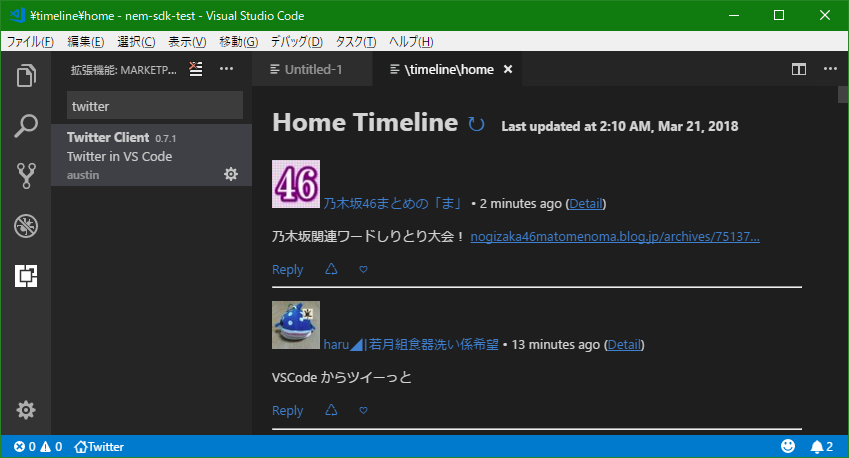Click the 46 profile avatar
The height and width of the screenshot is (458, 849).
point(296,184)
